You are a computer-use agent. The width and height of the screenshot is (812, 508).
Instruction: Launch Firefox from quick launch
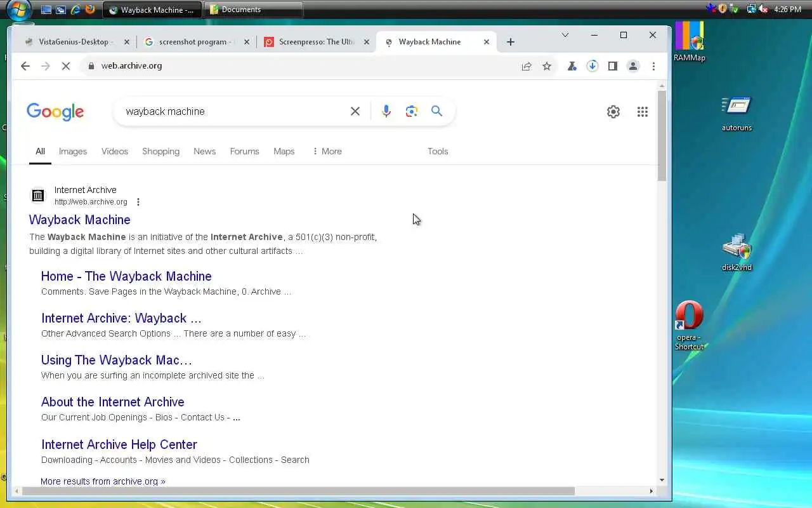click(90, 10)
